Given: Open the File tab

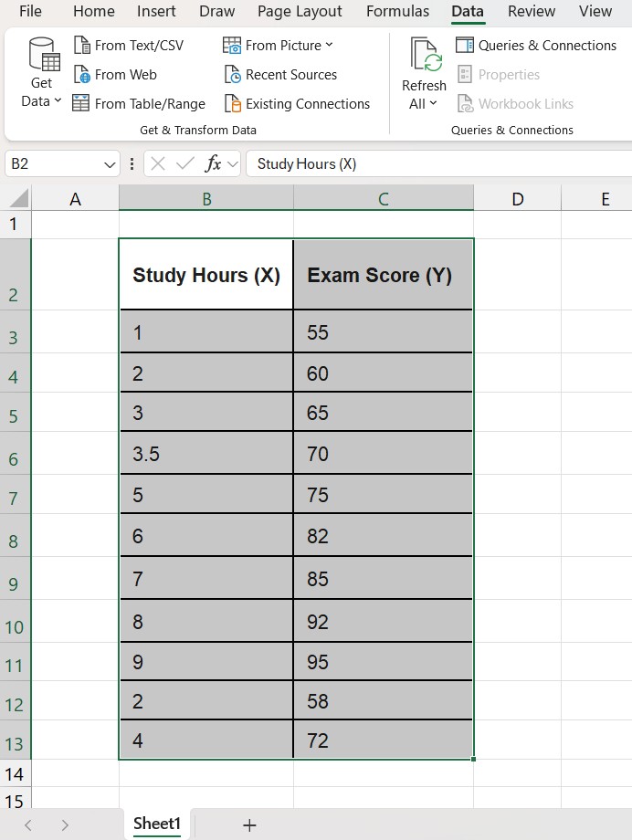Looking at the screenshot, I should point(30,11).
